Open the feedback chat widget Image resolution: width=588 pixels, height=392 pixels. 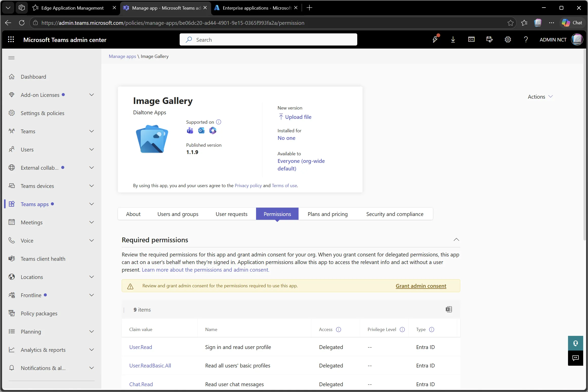(x=576, y=358)
